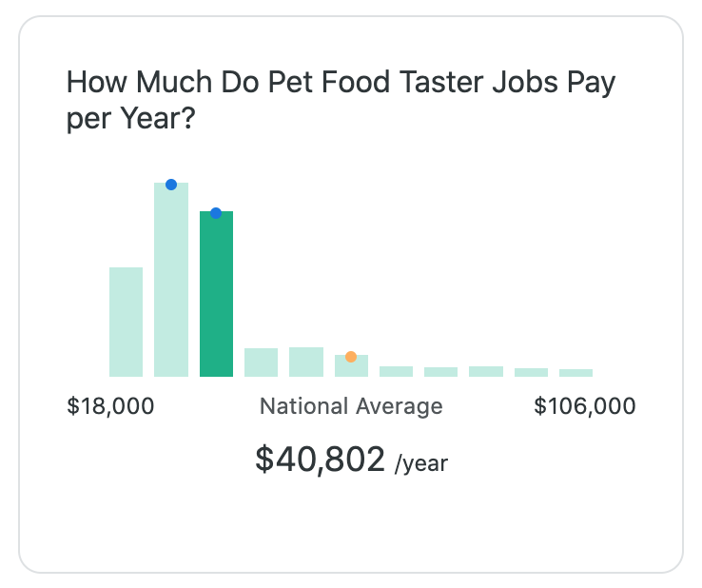Click the $40,802 salary figure

coord(321,460)
